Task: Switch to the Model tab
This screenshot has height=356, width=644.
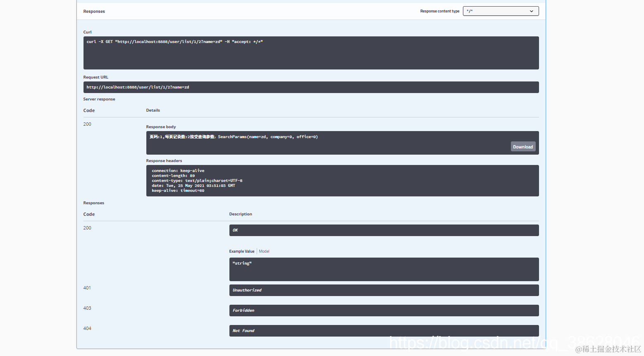Action: (x=264, y=251)
